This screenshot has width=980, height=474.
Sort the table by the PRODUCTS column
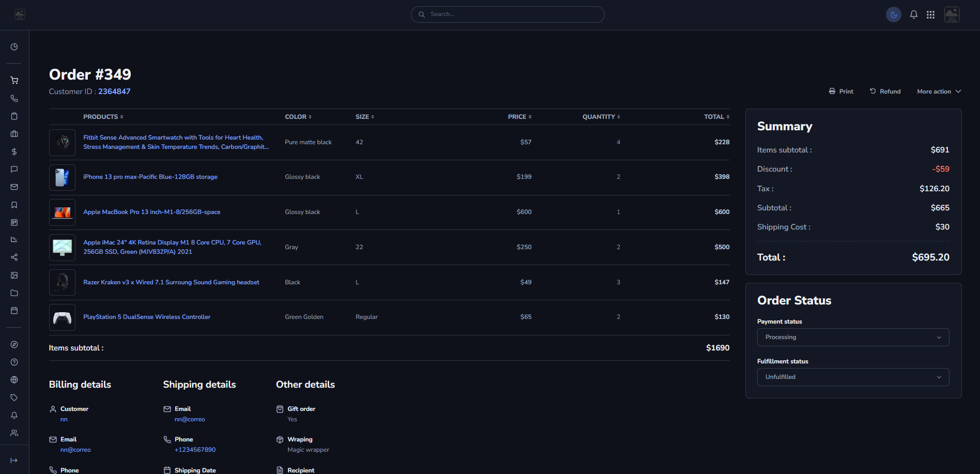pyautogui.click(x=103, y=117)
